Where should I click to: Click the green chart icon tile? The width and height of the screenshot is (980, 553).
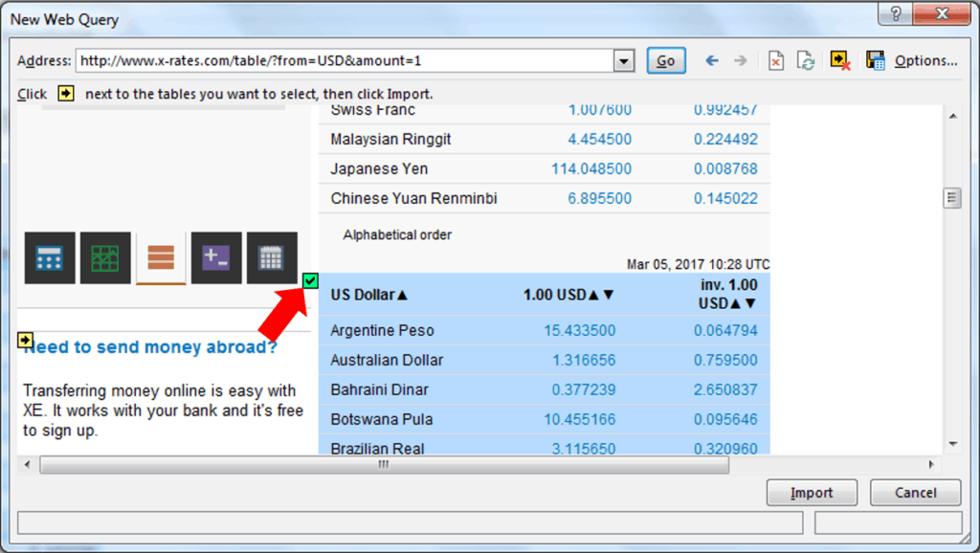[x=105, y=257]
